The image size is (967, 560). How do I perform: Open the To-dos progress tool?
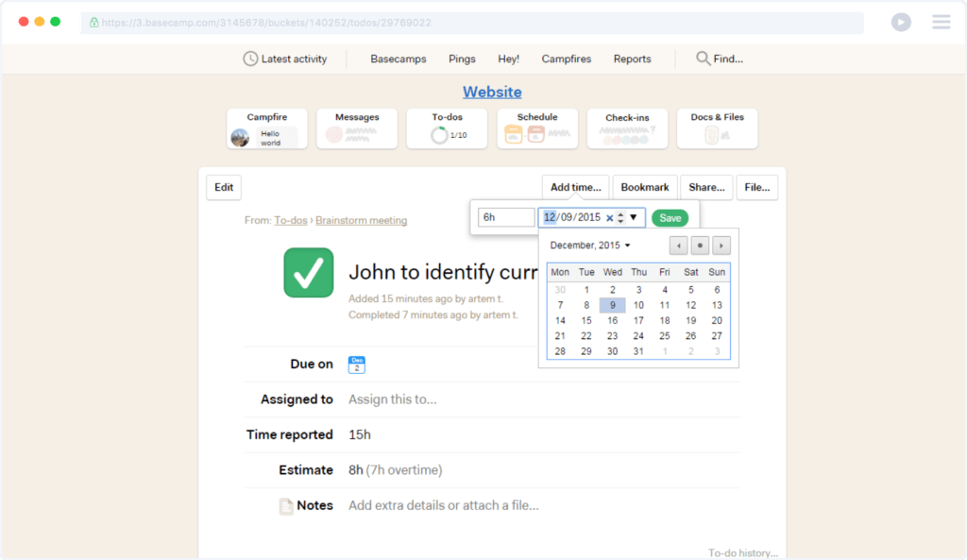tap(446, 128)
